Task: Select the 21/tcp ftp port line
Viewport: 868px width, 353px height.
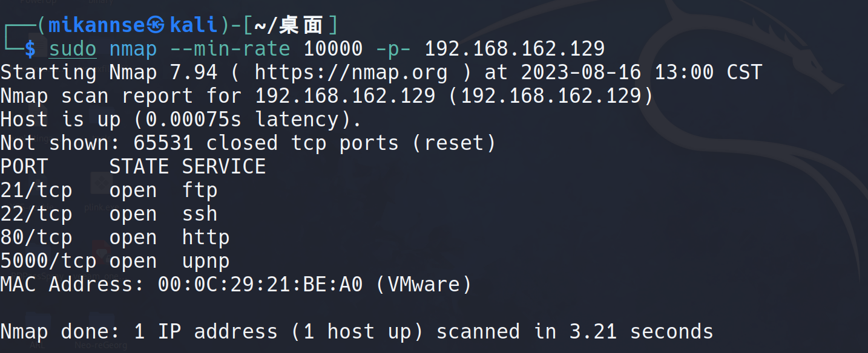Action: [x=109, y=190]
